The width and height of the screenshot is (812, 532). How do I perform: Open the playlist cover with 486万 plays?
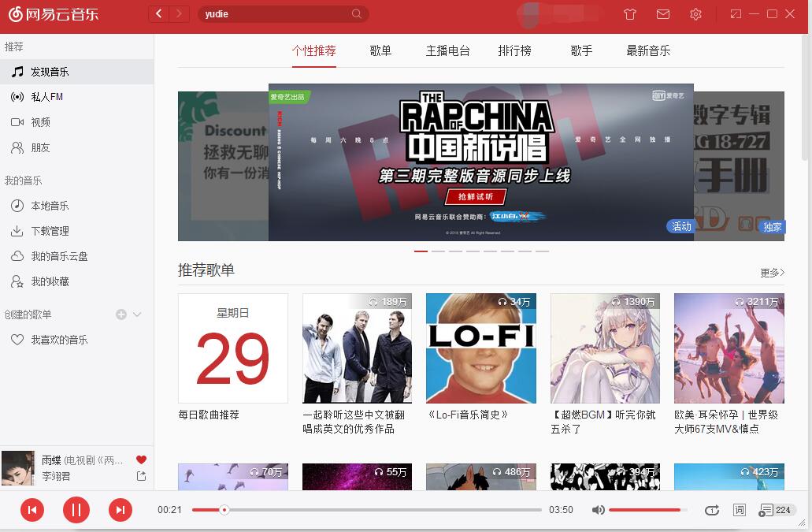point(481,477)
